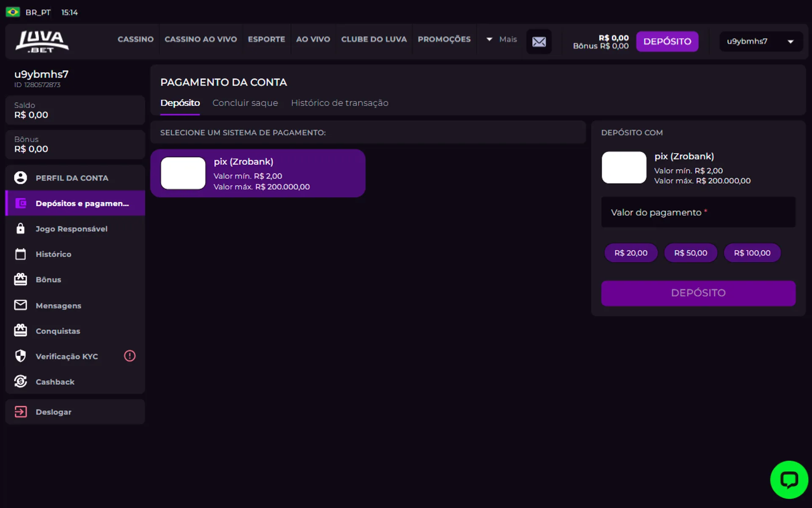Click the Valor do pagamento input field
Viewport: 812px width, 508px height.
pos(698,213)
